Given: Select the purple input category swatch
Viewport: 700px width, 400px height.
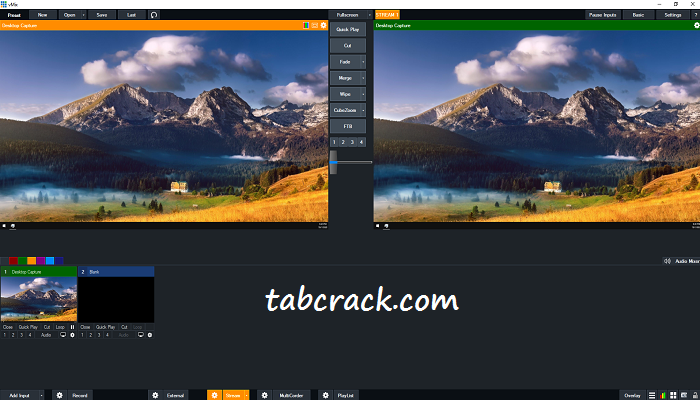Looking at the screenshot, I should pos(41,261).
